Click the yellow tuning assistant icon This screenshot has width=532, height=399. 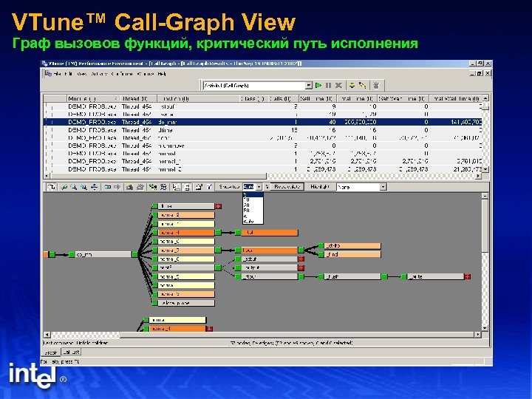(352, 86)
